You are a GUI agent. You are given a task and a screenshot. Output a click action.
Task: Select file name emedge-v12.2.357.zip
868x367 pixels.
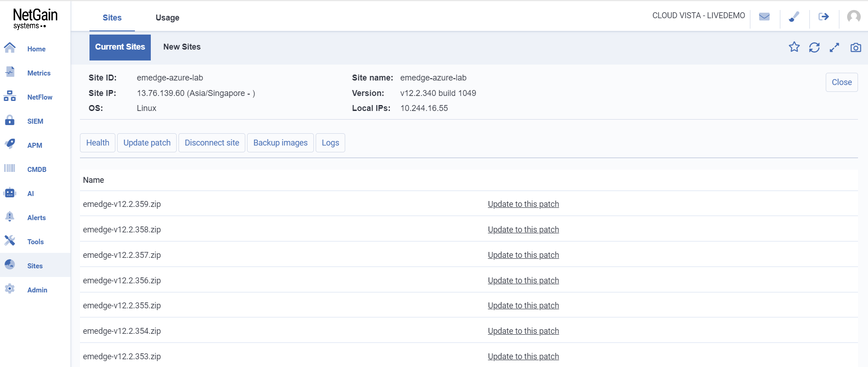tap(122, 255)
